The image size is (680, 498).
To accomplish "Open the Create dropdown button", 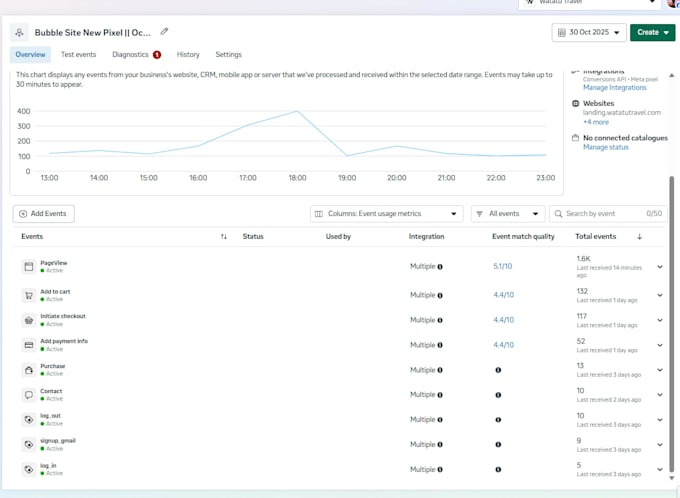I will tap(652, 33).
